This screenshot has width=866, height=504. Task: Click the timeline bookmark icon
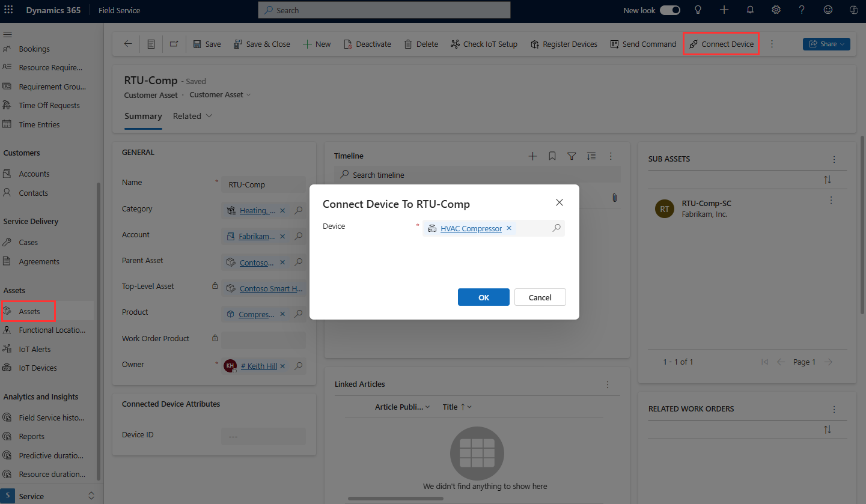tap(552, 156)
